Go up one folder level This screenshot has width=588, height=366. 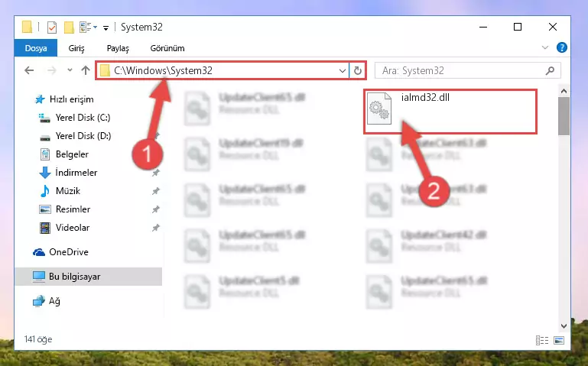pos(86,70)
